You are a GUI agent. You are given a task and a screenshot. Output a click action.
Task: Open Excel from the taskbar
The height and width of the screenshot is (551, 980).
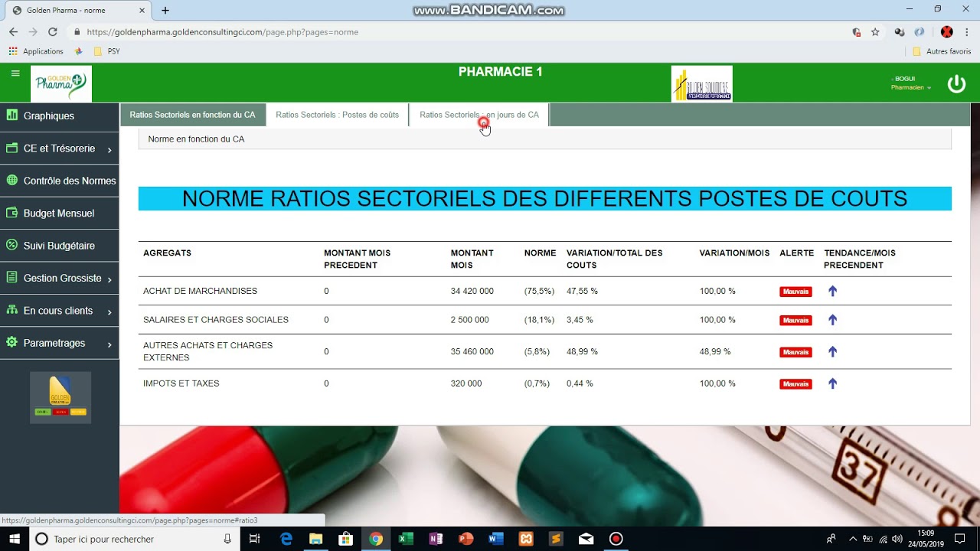(406, 539)
